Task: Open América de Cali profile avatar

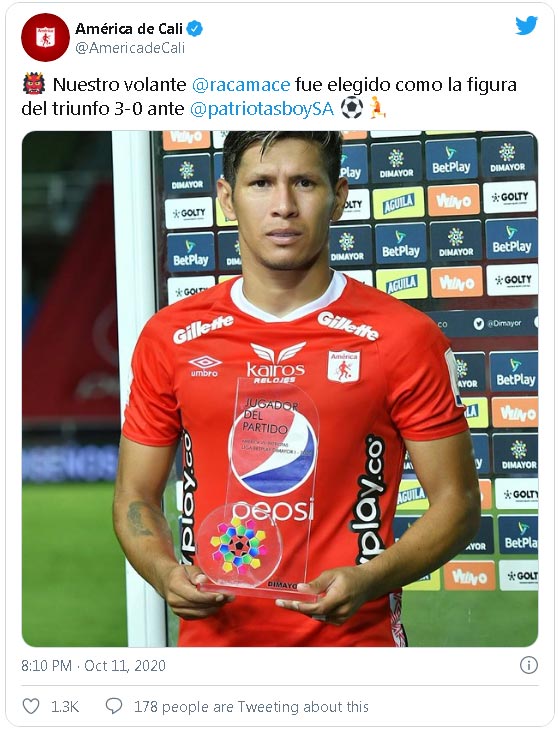Action: 45,37
